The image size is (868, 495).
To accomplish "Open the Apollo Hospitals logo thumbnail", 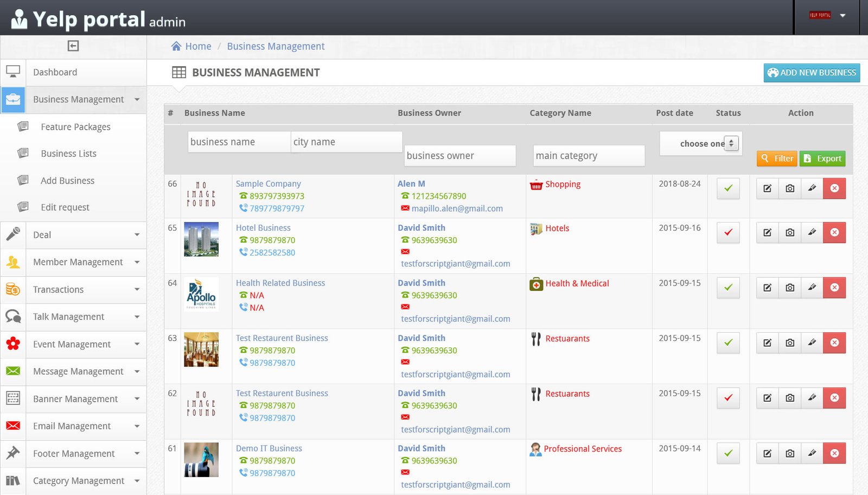I will point(201,294).
